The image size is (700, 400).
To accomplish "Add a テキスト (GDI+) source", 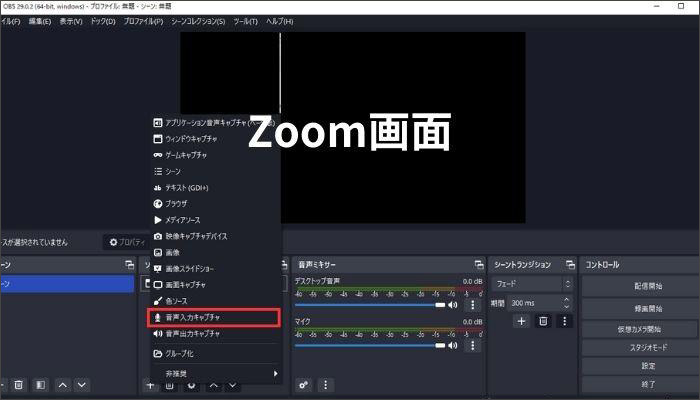I will (x=214, y=188).
